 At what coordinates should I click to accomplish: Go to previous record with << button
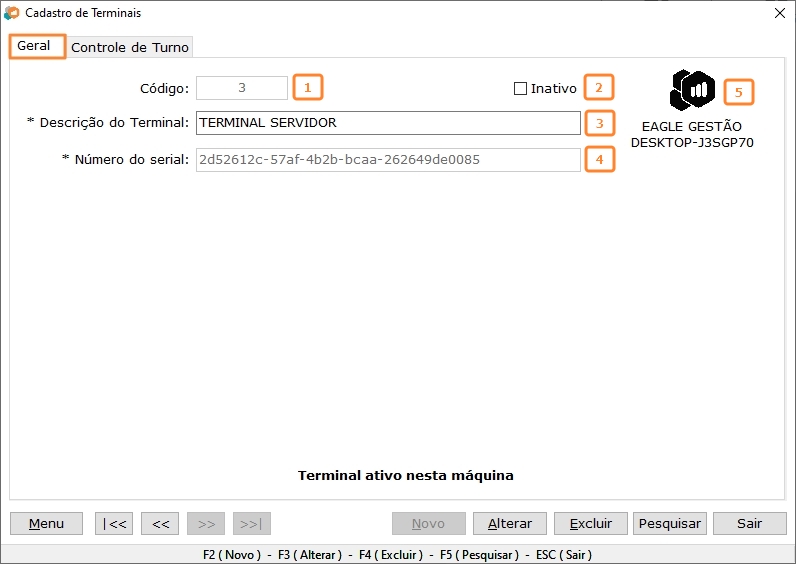pos(160,524)
